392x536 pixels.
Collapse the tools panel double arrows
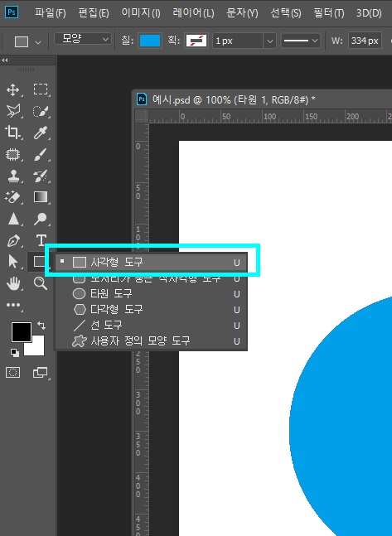pyautogui.click(x=4, y=60)
